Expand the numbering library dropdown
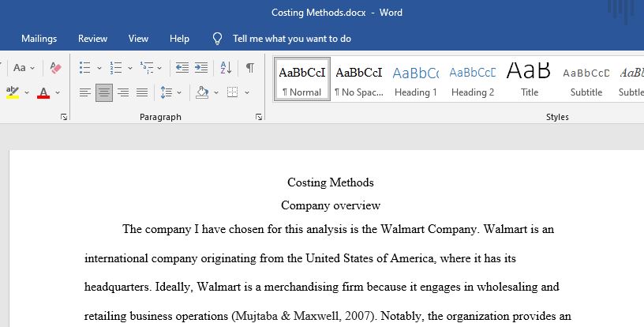Image resolution: width=644 pixels, height=327 pixels. coord(129,68)
